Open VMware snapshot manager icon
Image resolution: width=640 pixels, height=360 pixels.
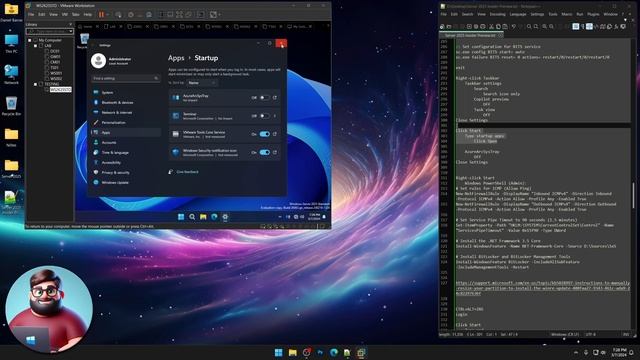(x=149, y=15)
